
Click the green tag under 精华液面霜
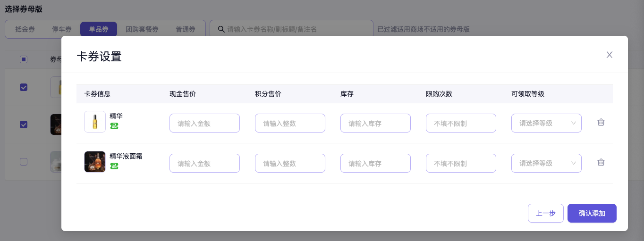click(x=114, y=166)
